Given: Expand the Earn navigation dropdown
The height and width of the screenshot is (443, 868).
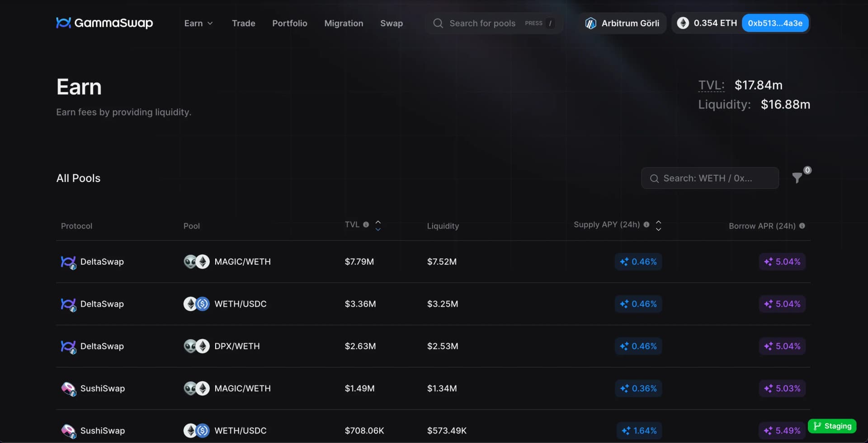Looking at the screenshot, I should click(198, 23).
